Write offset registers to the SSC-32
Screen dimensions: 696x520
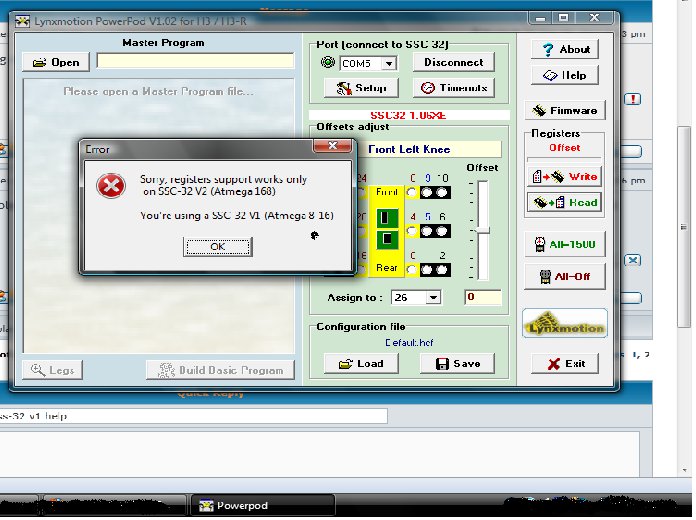click(x=565, y=176)
